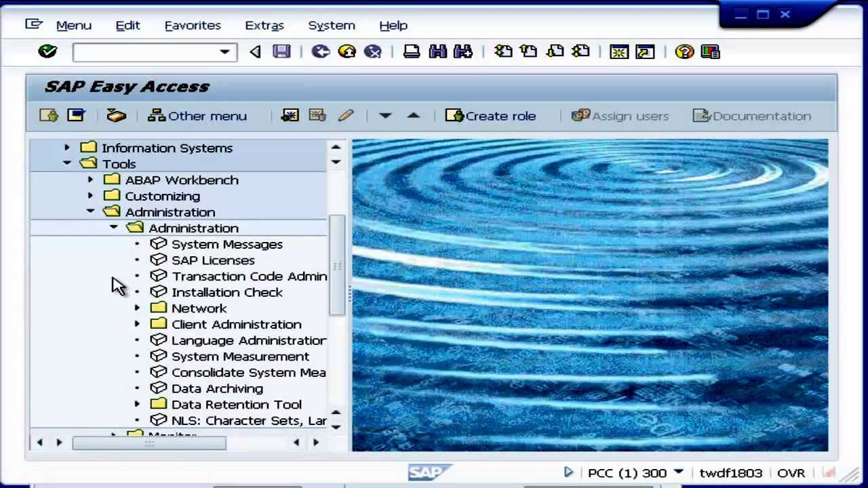The height and width of the screenshot is (488, 868).
Task: Open the Edit menu
Action: (127, 25)
